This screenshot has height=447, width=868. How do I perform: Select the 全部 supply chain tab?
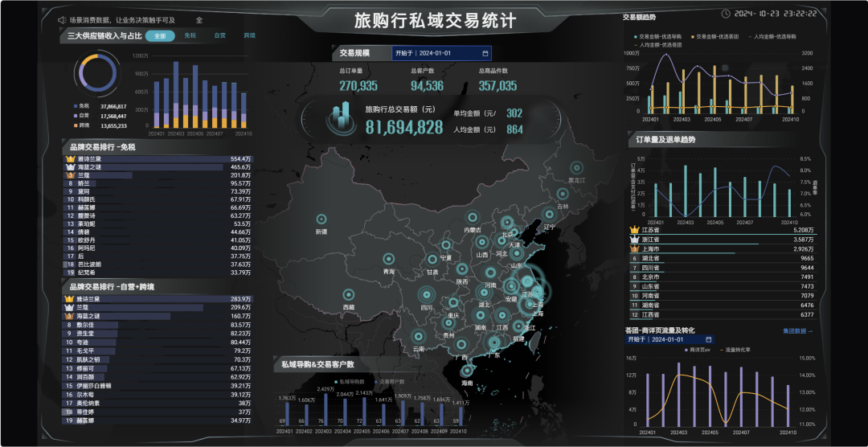pyautogui.click(x=160, y=35)
